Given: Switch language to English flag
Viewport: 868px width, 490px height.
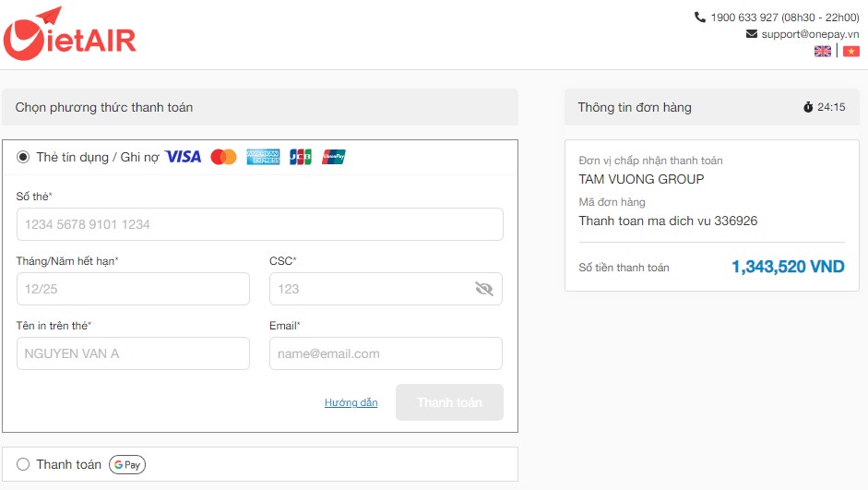Looking at the screenshot, I should point(823,52).
